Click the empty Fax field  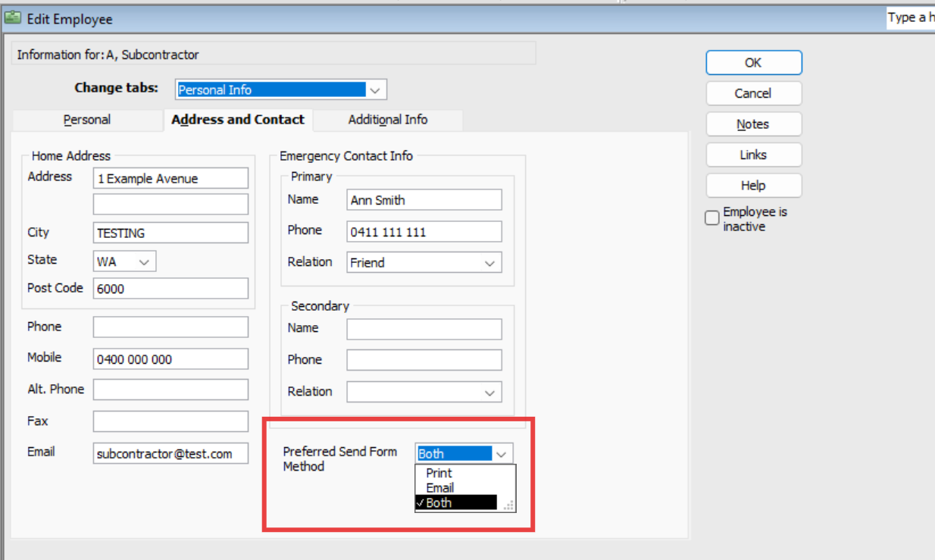(x=170, y=421)
